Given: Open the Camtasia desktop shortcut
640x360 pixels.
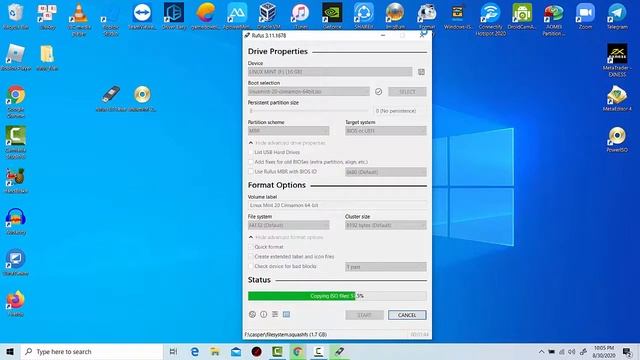Looking at the screenshot, I should coord(16,142).
